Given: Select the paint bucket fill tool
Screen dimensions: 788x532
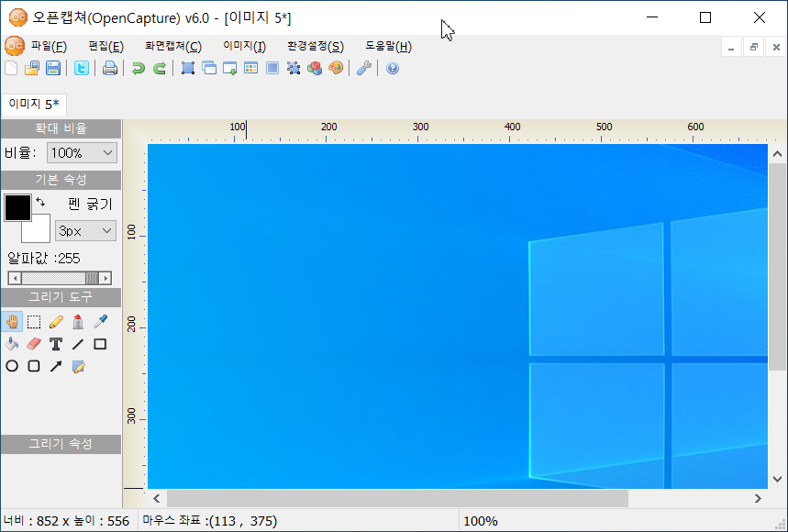Looking at the screenshot, I should coord(12,344).
